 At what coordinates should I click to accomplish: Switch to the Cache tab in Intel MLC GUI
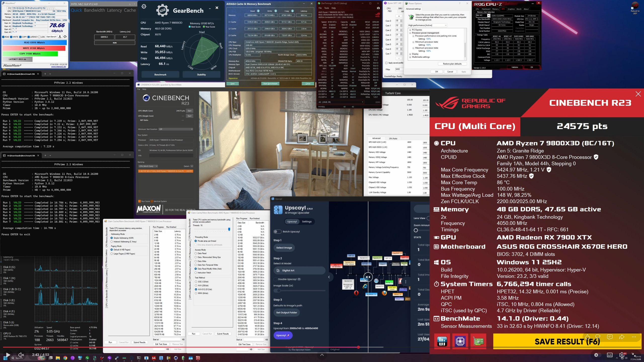(x=130, y=10)
